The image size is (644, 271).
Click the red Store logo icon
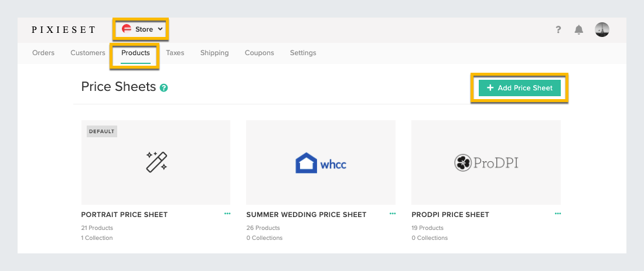tap(127, 29)
